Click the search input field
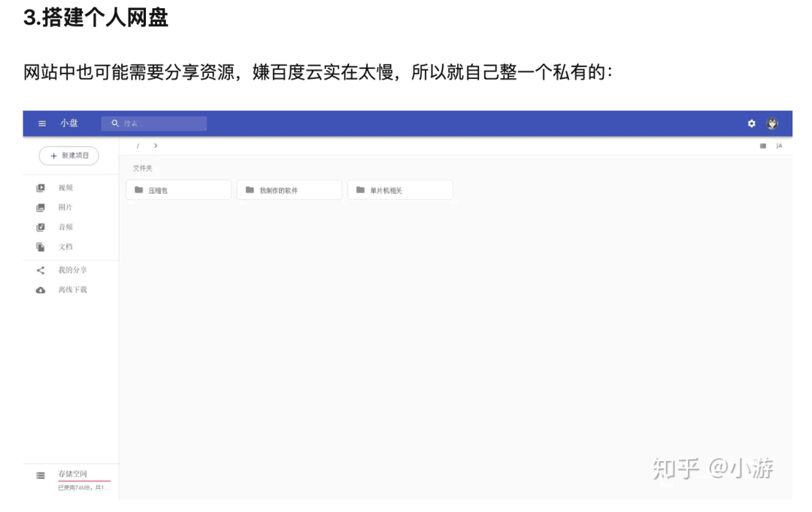The height and width of the screenshot is (512, 812). pos(154,123)
